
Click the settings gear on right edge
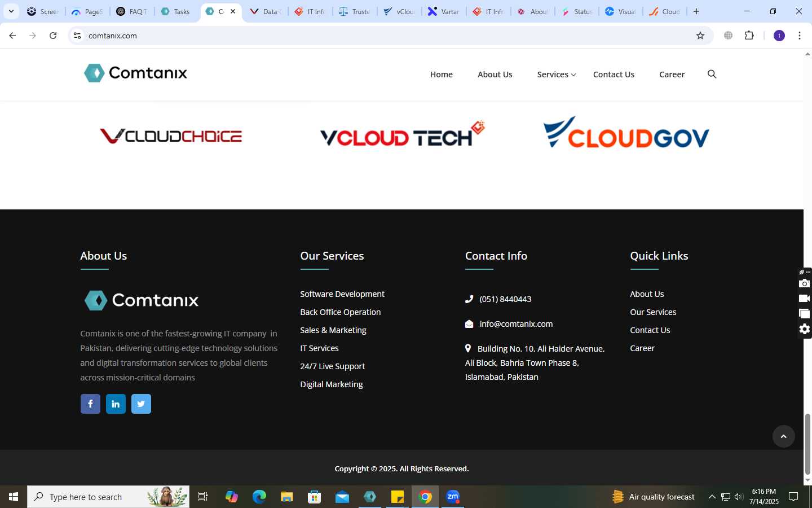[x=805, y=329]
